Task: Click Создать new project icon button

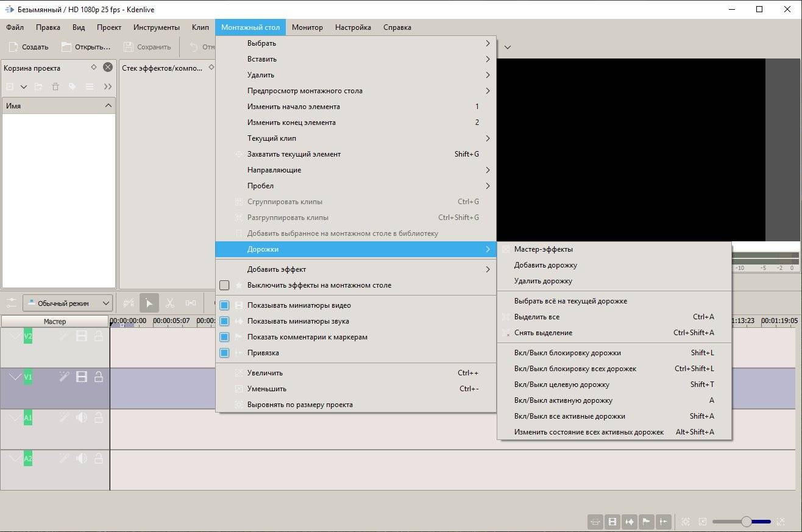Action: pos(28,47)
